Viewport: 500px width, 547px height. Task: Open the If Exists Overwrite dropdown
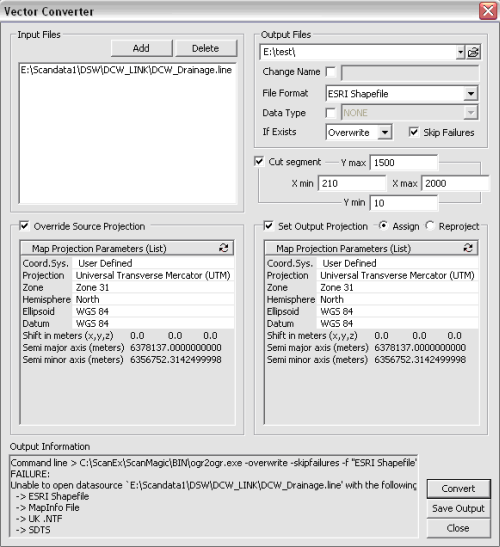[385, 132]
